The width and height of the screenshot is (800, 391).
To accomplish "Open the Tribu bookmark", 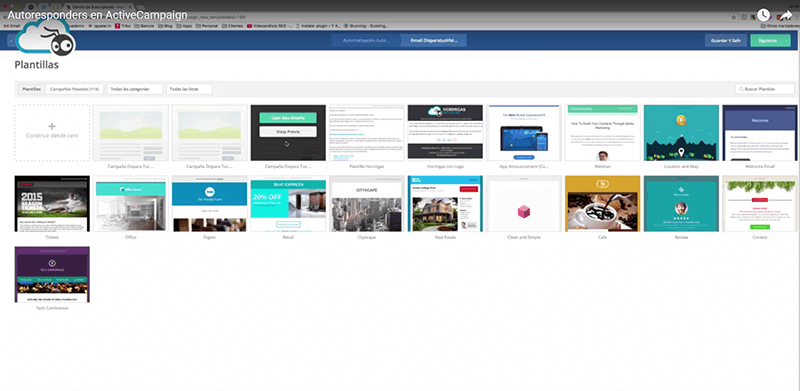I will click(124, 25).
